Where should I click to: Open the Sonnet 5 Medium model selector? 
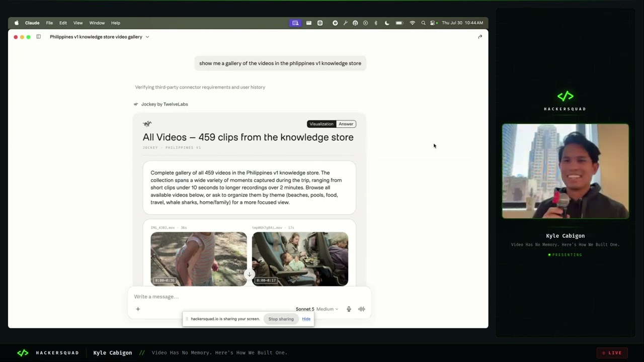coord(317,309)
